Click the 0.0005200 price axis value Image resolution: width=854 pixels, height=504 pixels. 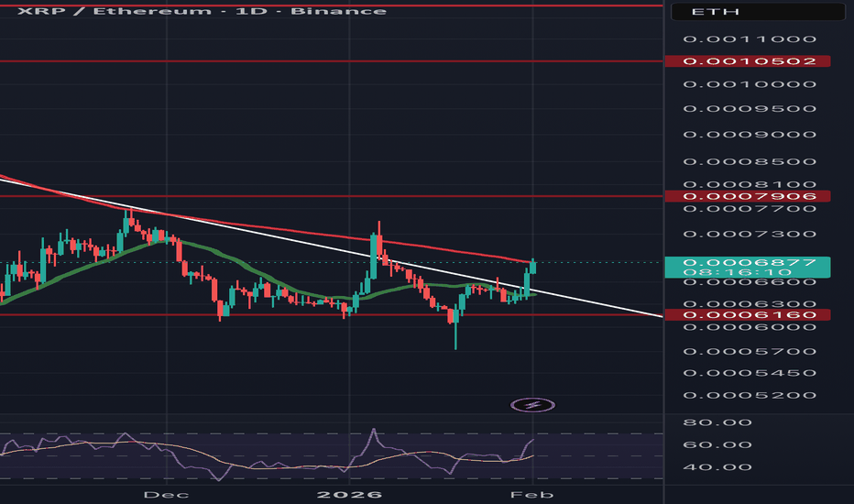(x=750, y=395)
